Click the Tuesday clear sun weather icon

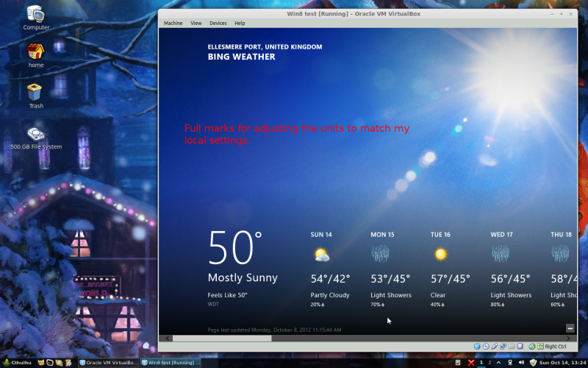point(440,254)
